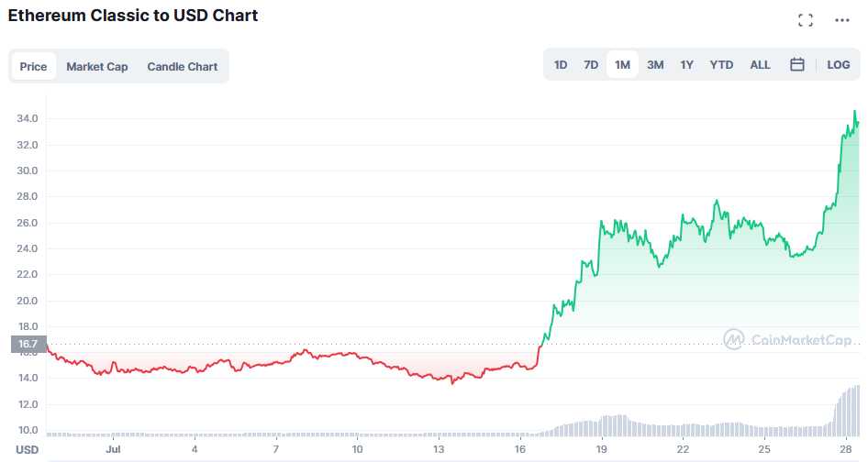Switch to the Market Cap tab
868x462 pixels.
click(97, 67)
